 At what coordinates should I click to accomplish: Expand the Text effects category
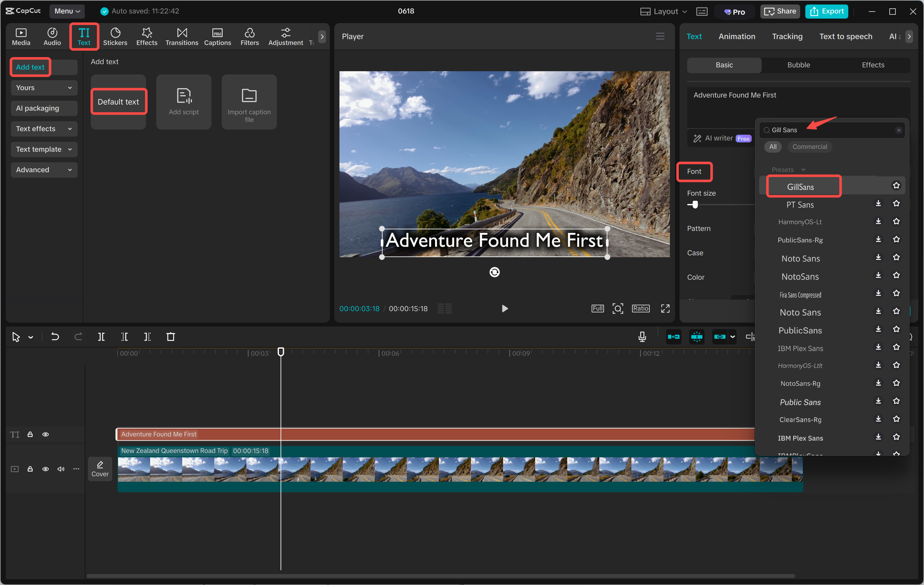click(x=44, y=129)
